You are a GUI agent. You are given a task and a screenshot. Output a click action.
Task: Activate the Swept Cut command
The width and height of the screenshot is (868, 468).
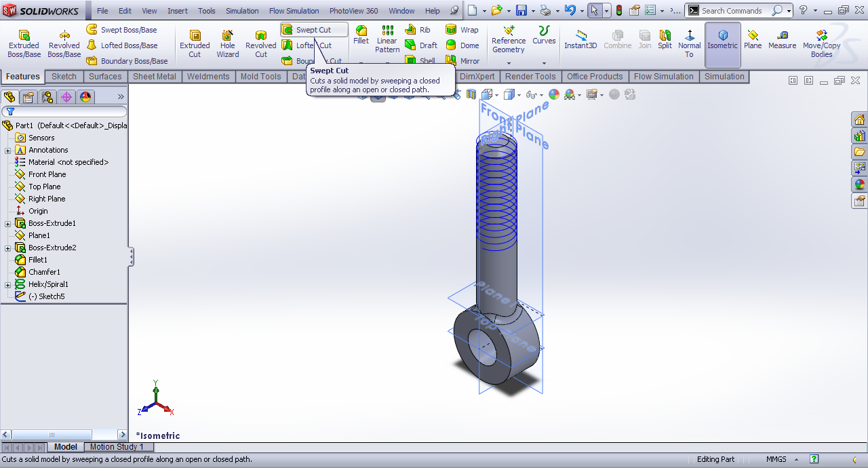point(315,30)
